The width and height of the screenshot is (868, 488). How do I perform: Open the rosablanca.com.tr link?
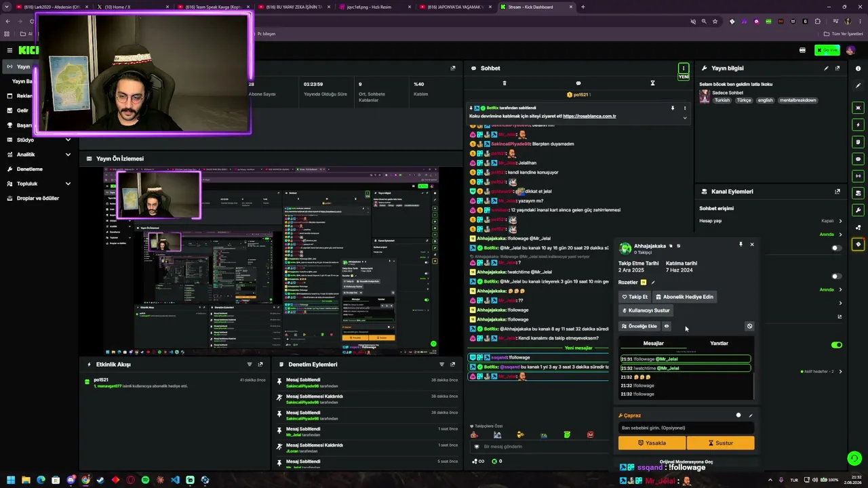pyautogui.click(x=589, y=116)
